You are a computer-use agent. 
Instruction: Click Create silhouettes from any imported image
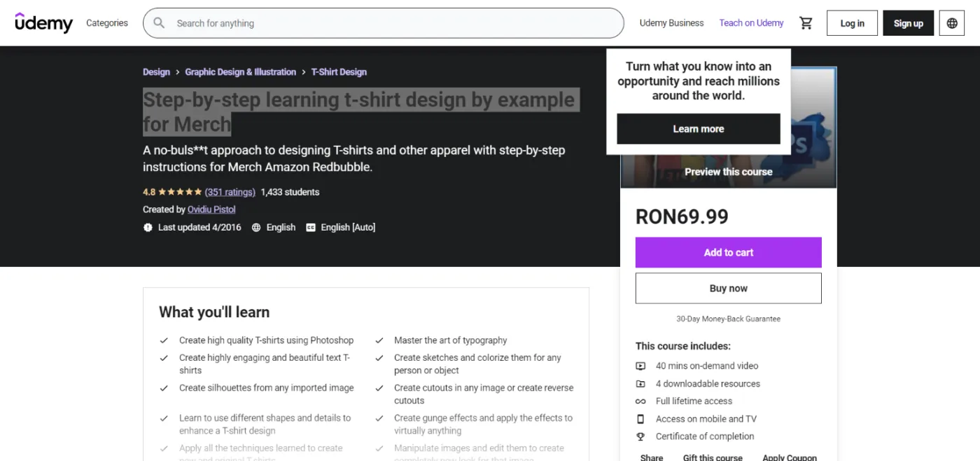[267, 387]
